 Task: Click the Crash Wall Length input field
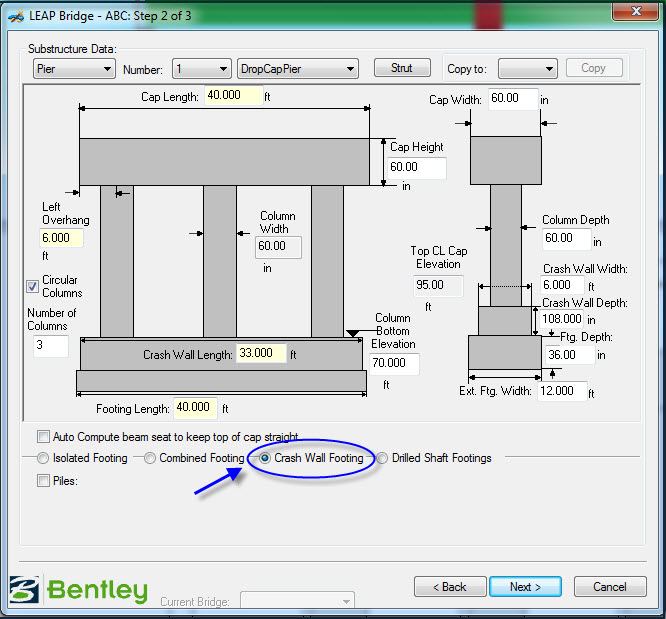(261, 353)
